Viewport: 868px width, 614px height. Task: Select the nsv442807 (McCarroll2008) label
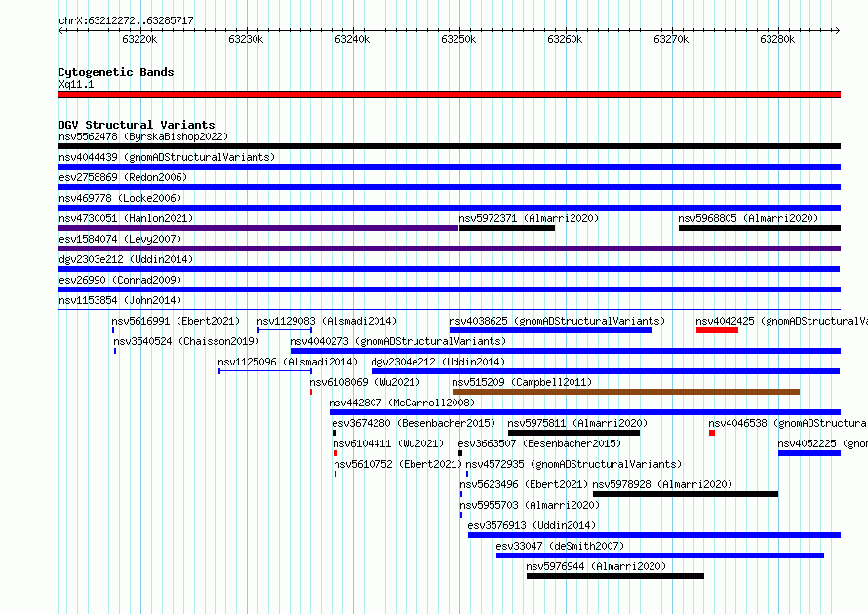pyautogui.click(x=403, y=403)
